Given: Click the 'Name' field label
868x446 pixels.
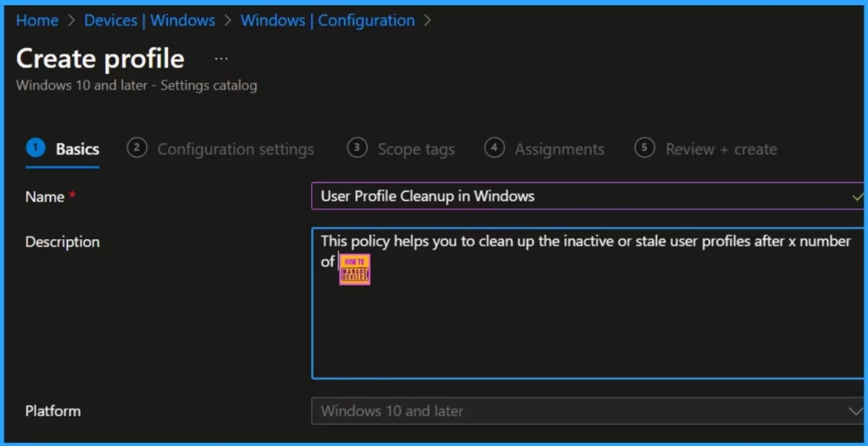Looking at the screenshot, I should coord(45,197).
